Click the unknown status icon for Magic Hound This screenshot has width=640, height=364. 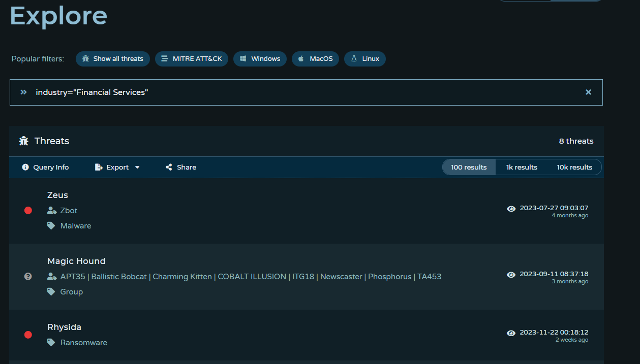(x=28, y=277)
